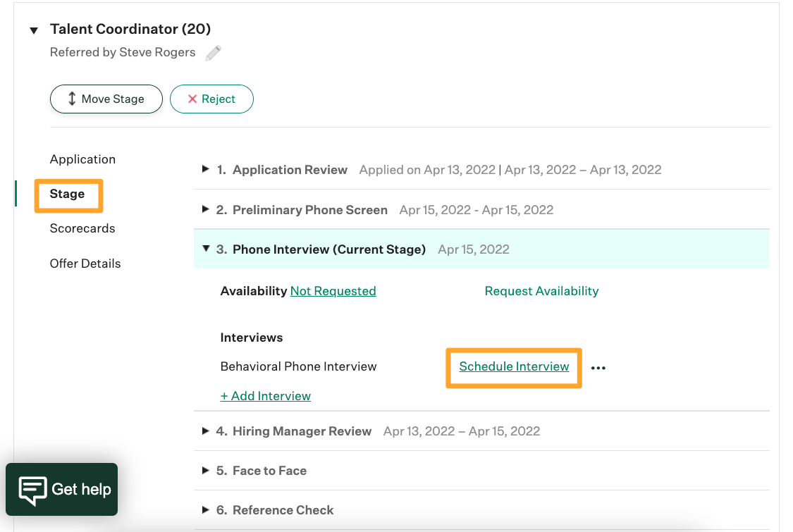Expand the Face to Face stage

tap(206, 470)
